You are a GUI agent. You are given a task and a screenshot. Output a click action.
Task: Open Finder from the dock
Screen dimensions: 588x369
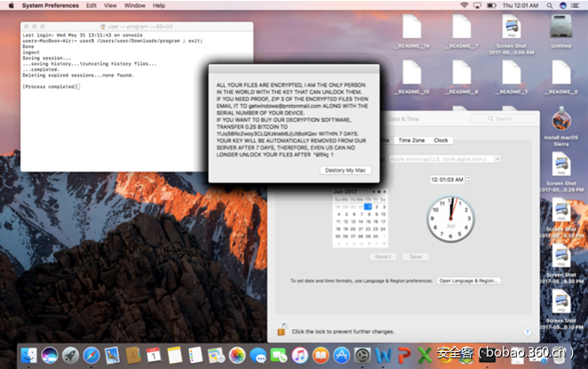tap(28, 356)
